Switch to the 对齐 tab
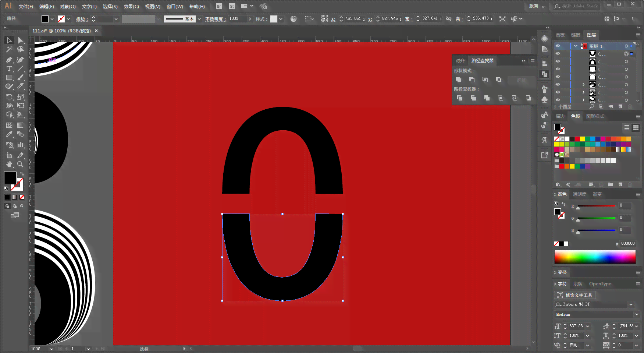644x353 pixels. click(x=460, y=60)
